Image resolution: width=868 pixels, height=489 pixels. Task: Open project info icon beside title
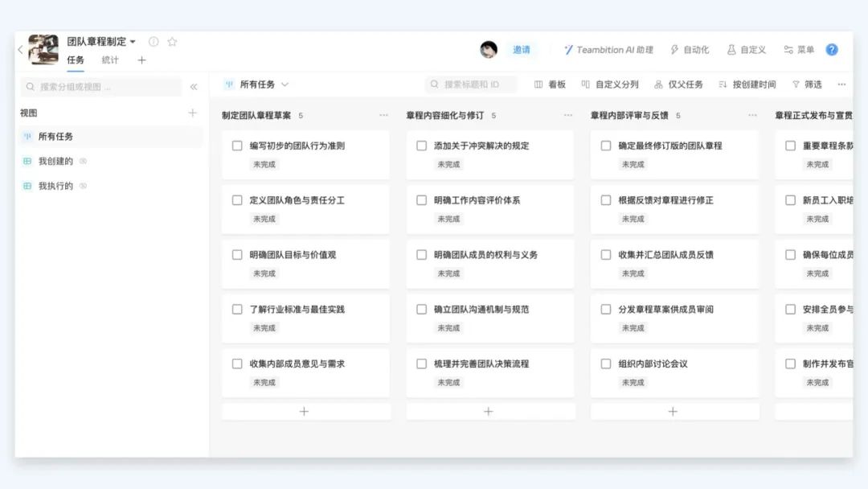[154, 42]
